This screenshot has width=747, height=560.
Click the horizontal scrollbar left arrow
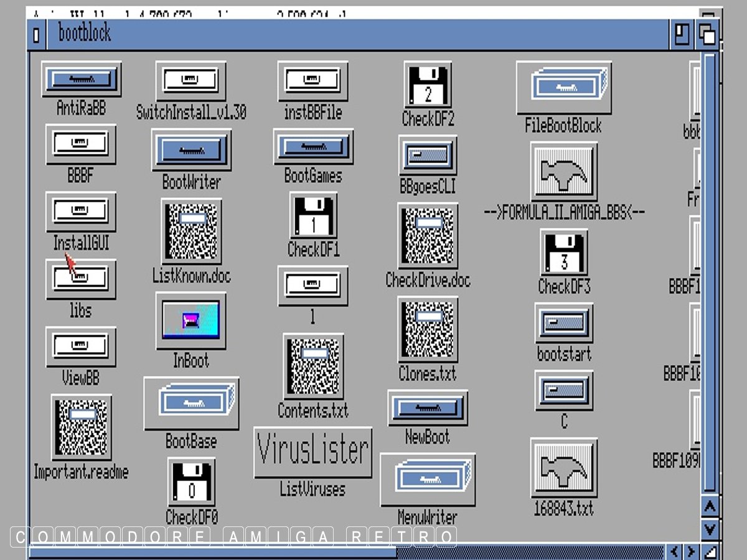point(675,551)
